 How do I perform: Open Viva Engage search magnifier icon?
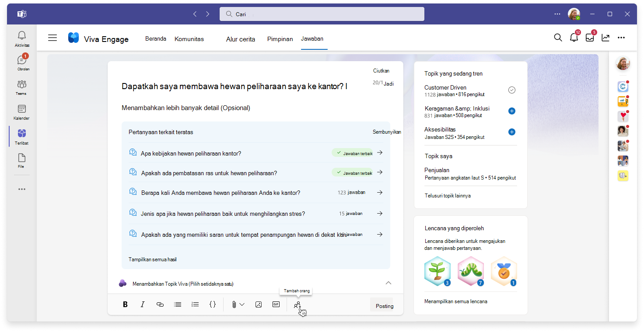tap(558, 38)
